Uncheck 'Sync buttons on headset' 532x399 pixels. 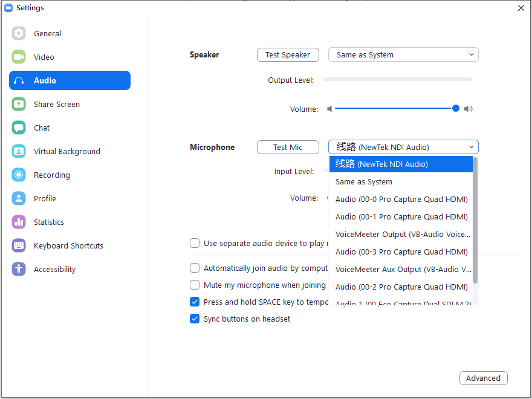[x=195, y=319]
